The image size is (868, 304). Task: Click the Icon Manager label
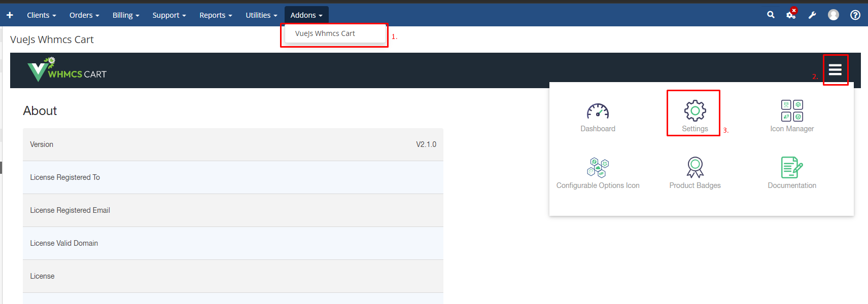coord(792,129)
